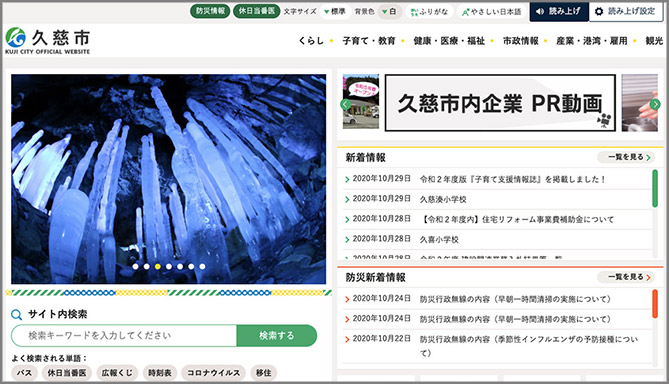The height and width of the screenshot is (384, 669).
Task: Go to previous banner with left arrow
Action: [x=346, y=104]
